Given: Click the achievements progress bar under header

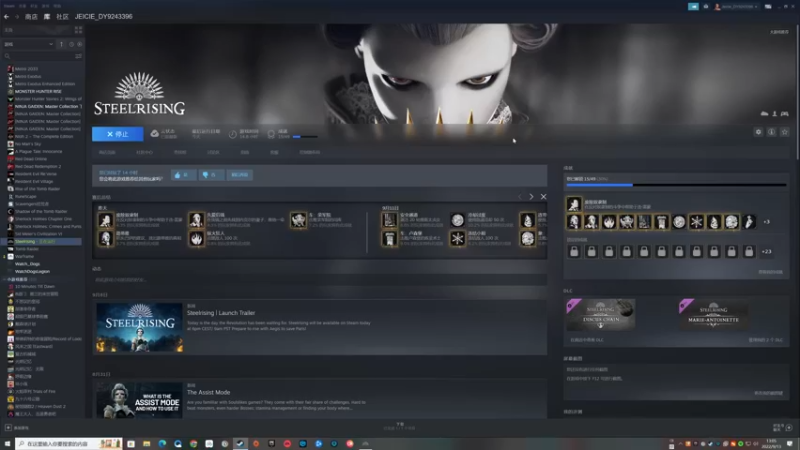Looking at the screenshot, I should [305, 137].
